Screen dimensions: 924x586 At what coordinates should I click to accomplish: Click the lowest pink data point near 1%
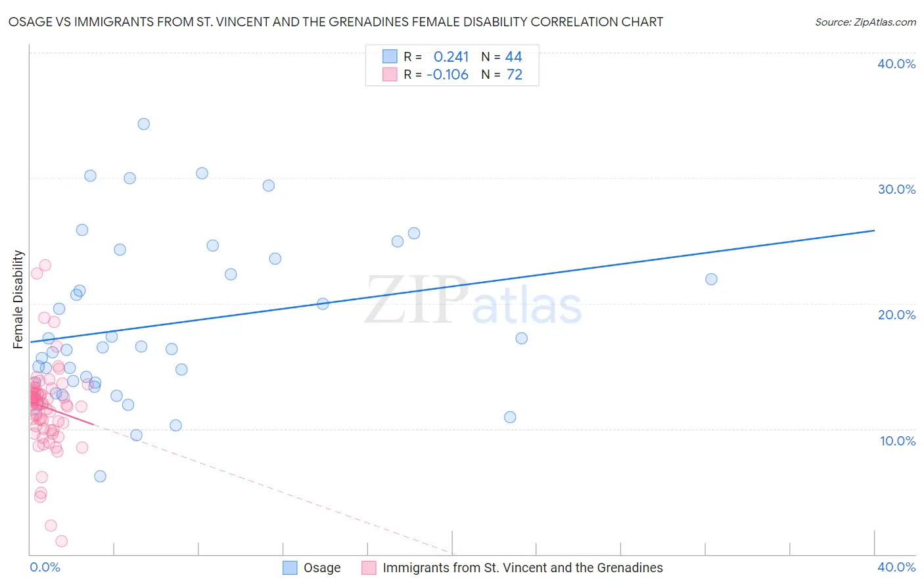tap(61, 541)
